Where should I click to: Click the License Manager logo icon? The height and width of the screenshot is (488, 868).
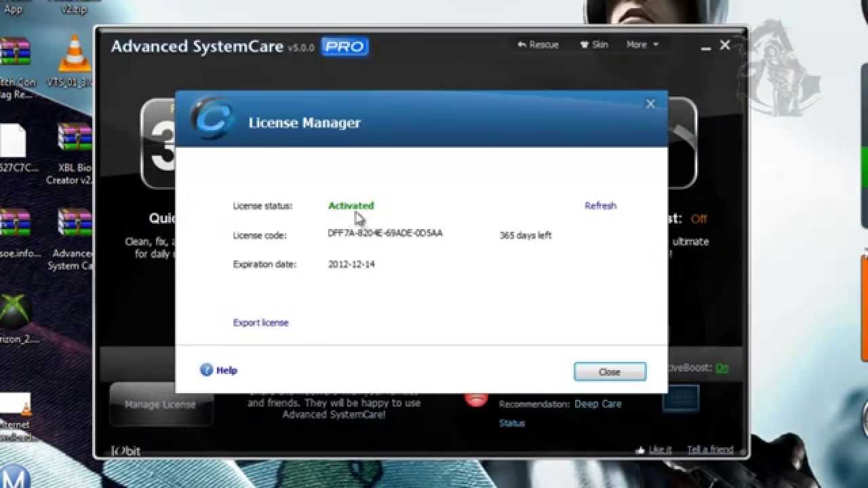[212, 119]
